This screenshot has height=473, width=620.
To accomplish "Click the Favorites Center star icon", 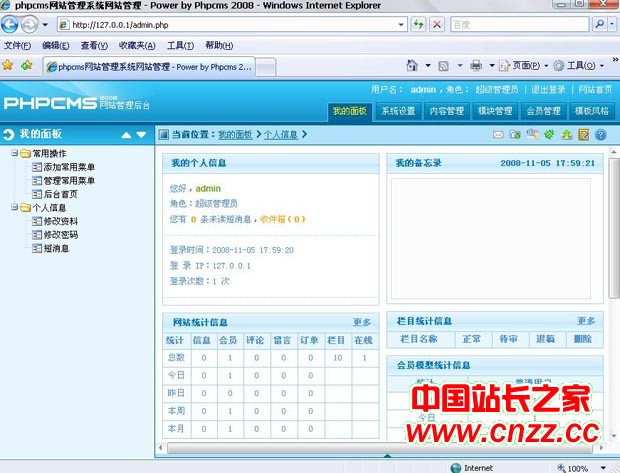I will point(8,65).
